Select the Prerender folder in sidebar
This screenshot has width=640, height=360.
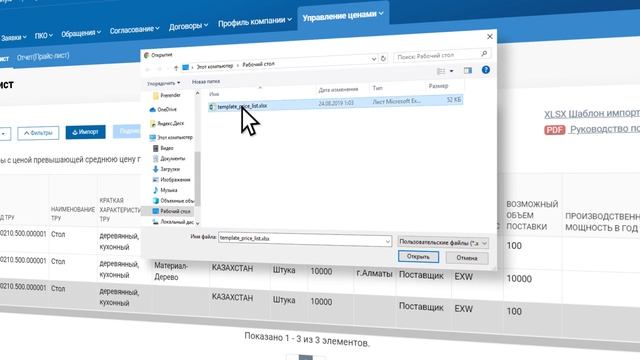tap(167, 96)
